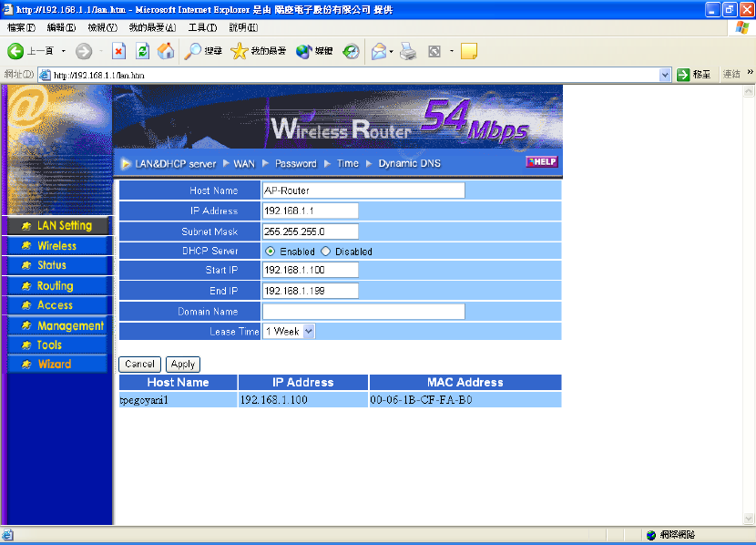
Task: Click the HELP badge icon
Action: point(542,161)
